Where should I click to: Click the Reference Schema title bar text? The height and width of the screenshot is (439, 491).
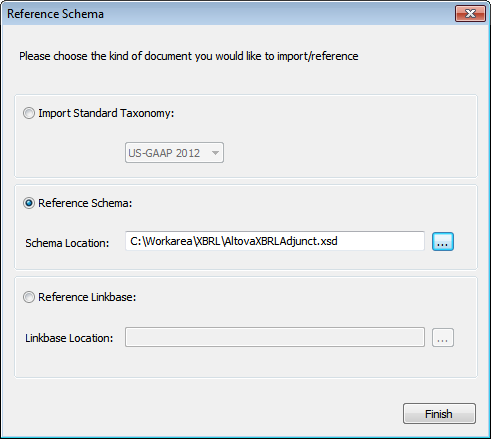click(55, 14)
